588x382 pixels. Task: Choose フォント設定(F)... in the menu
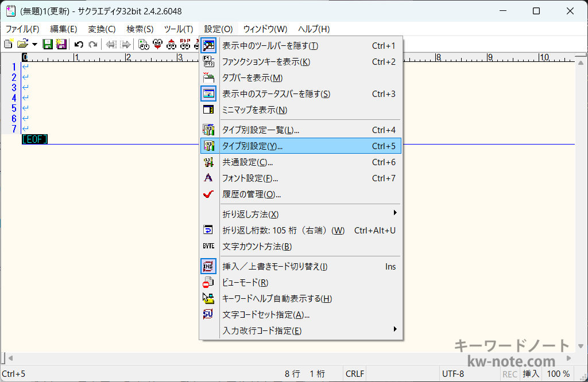click(250, 178)
